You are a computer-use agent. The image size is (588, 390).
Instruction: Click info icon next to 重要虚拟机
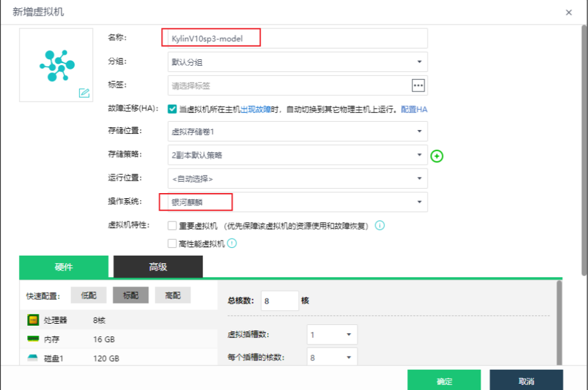[x=380, y=225]
